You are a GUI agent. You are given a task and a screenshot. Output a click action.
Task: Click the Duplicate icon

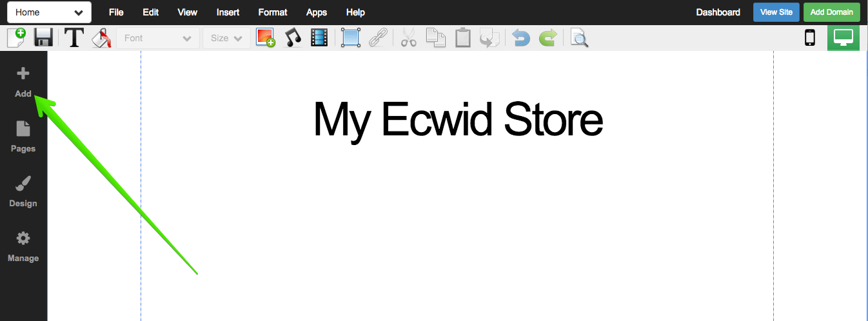490,38
